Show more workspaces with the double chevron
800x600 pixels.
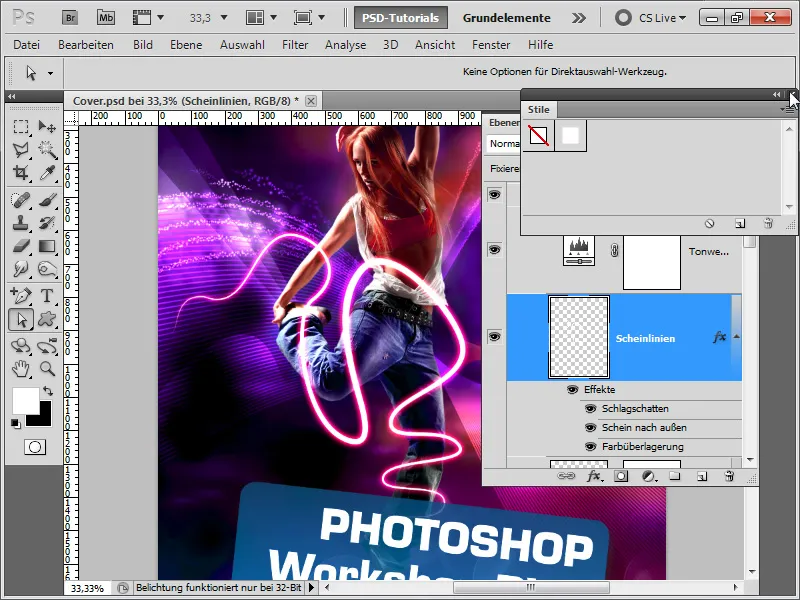(579, 18)
